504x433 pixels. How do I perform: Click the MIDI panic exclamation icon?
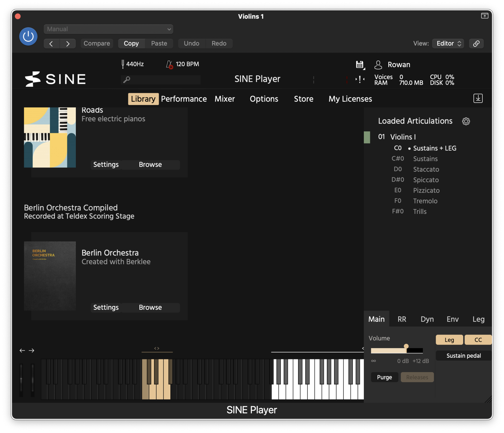pos(360,80)
